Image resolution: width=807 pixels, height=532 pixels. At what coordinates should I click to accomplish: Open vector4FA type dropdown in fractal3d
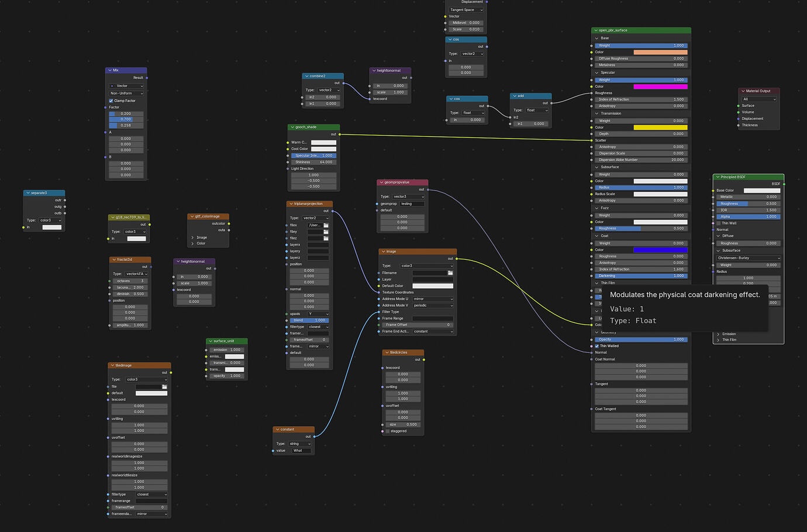[x=137, y=274]
